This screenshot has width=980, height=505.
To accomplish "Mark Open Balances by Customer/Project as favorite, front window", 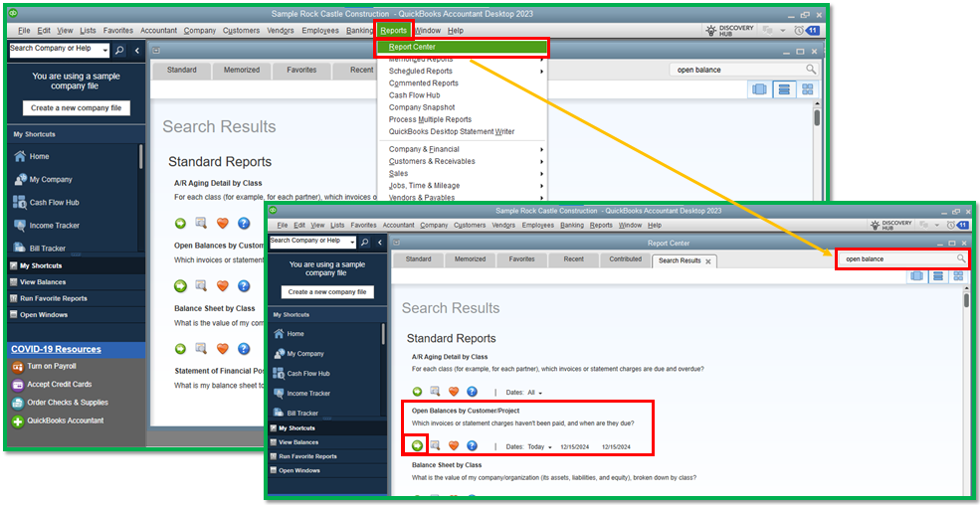I will pos(454,445).
